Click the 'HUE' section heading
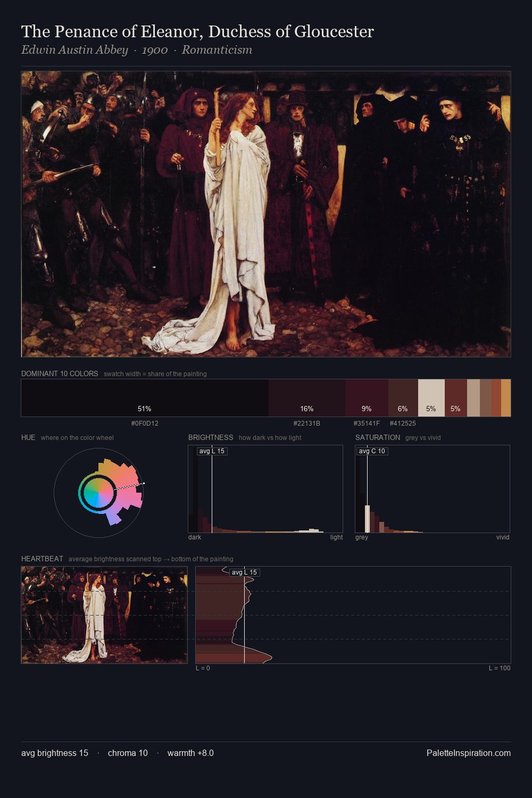This screenshot has height=798, width=532. [28, 437]
